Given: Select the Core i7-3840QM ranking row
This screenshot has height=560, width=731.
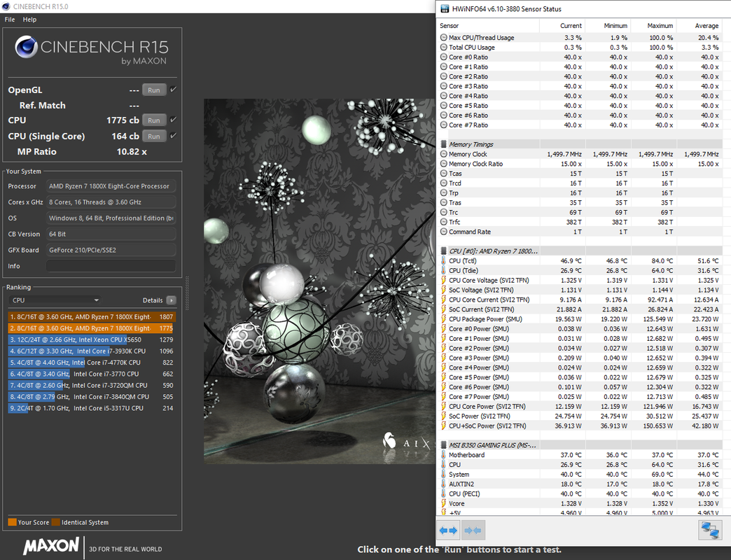Looking at the screenshot, I should [x=91, y=397].
